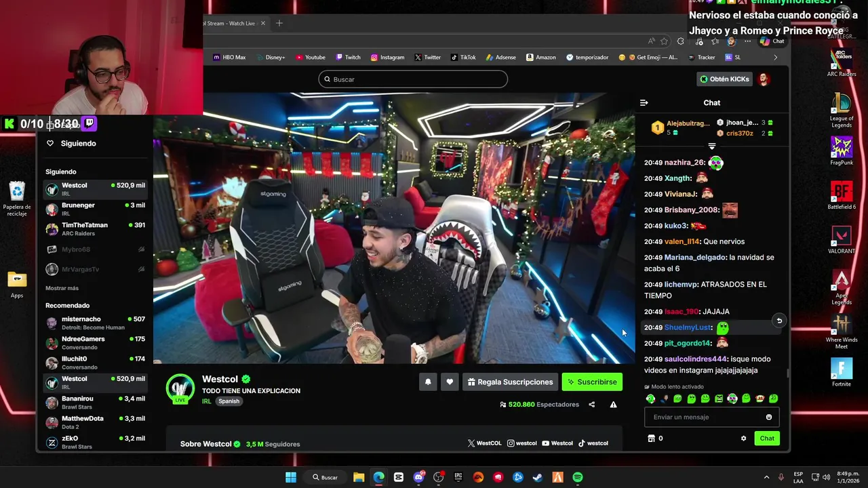The height and width of the screenshot is (488, 868).
Task: Click the chat scrollbar
Action: click(x=787, y=373)
